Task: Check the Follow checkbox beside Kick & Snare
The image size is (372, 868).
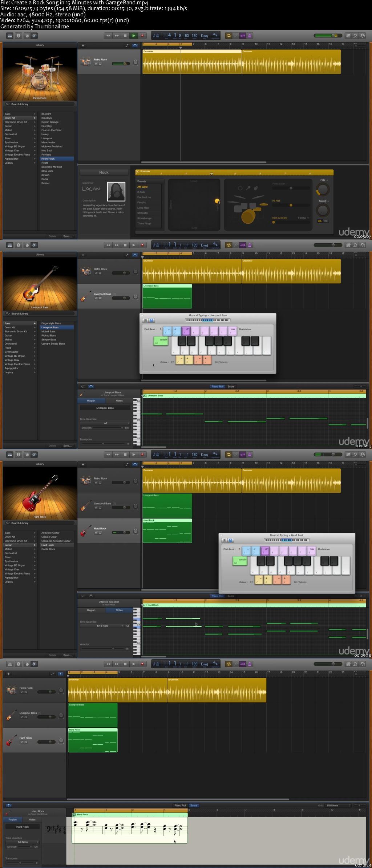Action: (308, 218)
